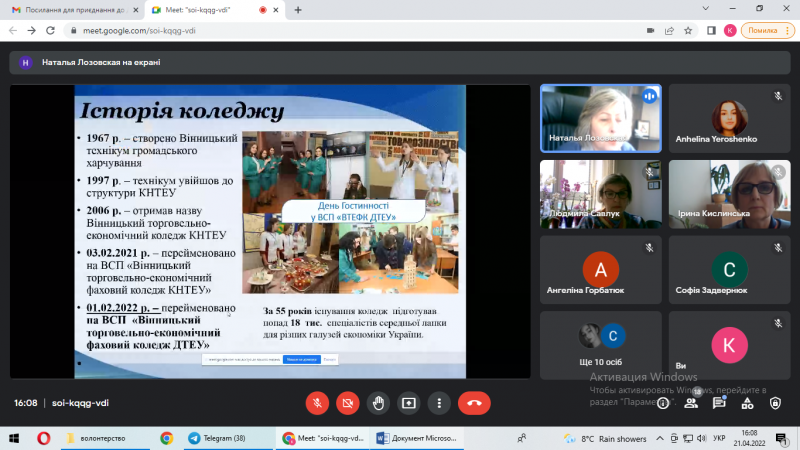Viewport: 800px width, 450px height.
Task: Unmute the microphone in meeting controls
Action: pos(317,403)
